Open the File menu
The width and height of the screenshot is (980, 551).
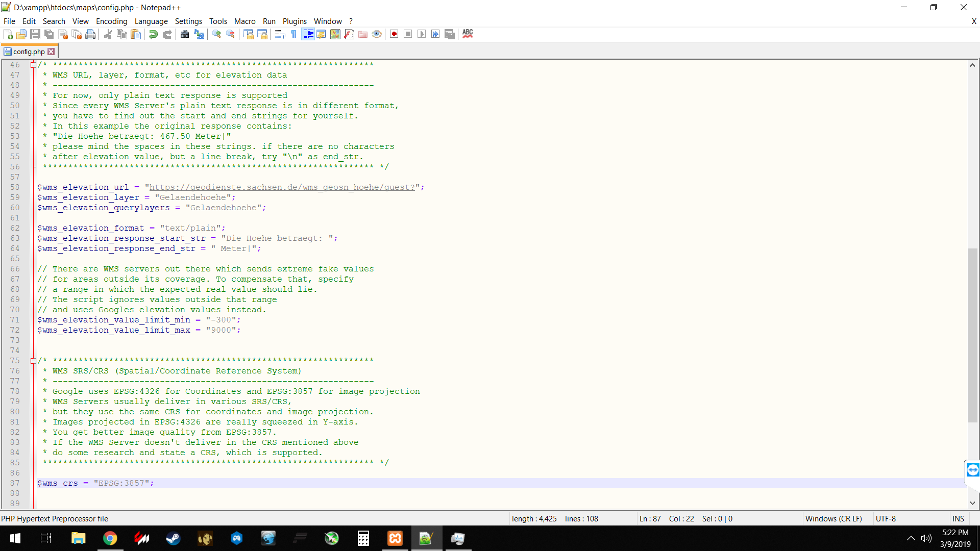click(9, 21)
